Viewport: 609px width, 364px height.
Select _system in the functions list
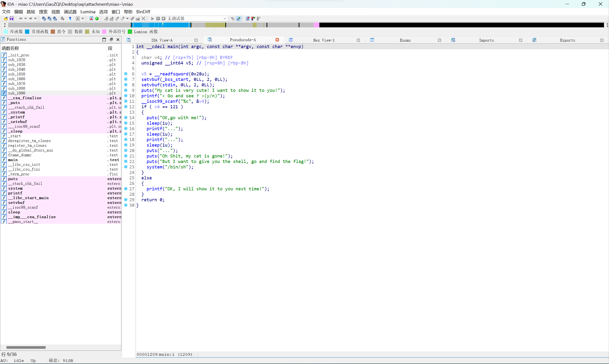(61, 112)
